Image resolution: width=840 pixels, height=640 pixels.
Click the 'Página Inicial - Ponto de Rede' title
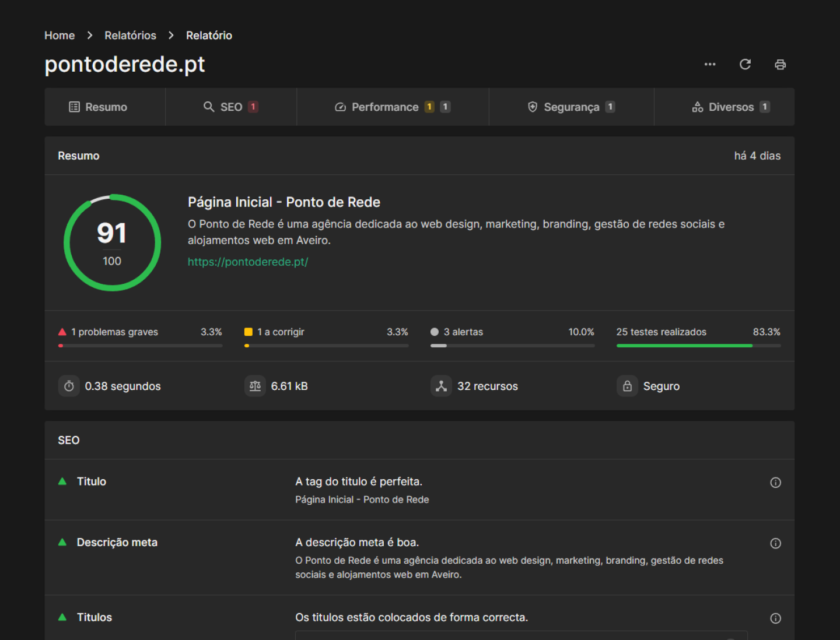(284, 202)
